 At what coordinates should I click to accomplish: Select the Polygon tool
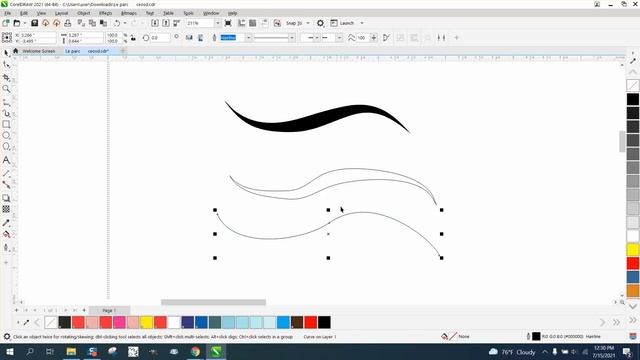(x=6, y=146)
